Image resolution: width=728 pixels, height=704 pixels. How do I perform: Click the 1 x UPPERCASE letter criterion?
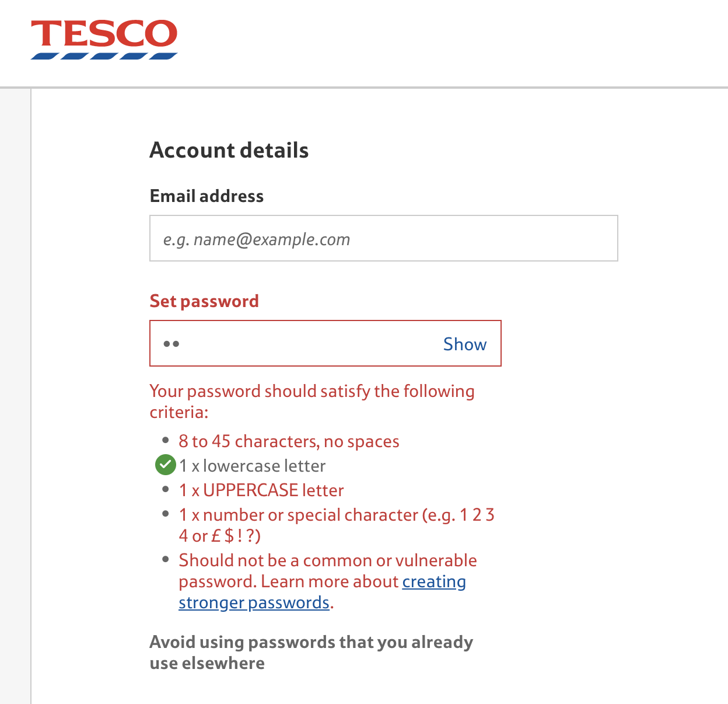pyautogui.click(x=261, y=490)
